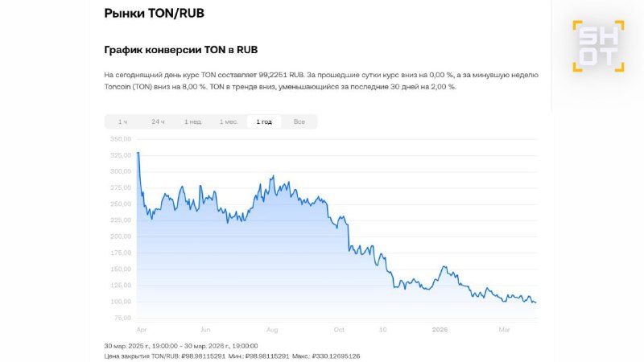Click the Apr label on the x-axis
This screenshot has width=644, height=362.
[142, 329]
